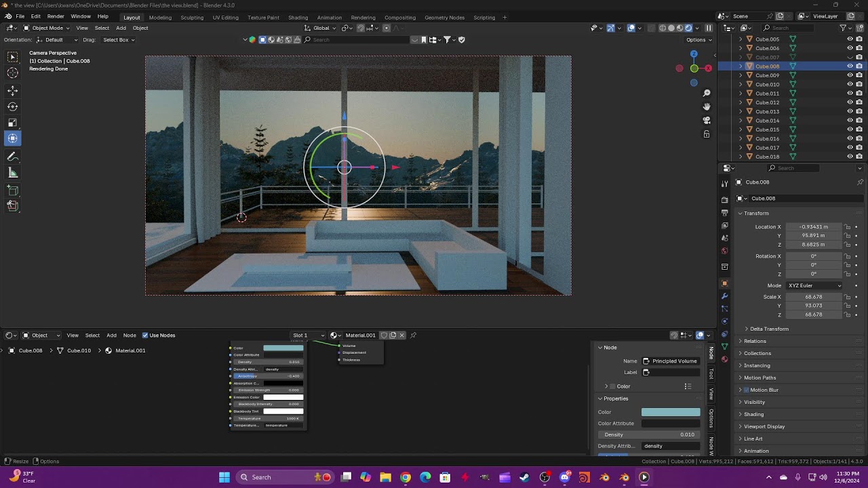Toggle viewport overlays button
Screen dimensions: 868x488
coord(631,28)
